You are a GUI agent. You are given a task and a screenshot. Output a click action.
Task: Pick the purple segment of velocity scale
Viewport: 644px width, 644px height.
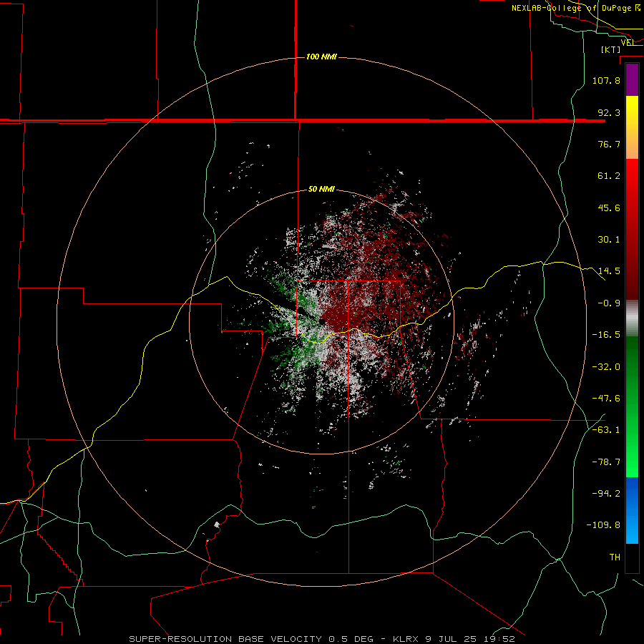coord(632,79)
